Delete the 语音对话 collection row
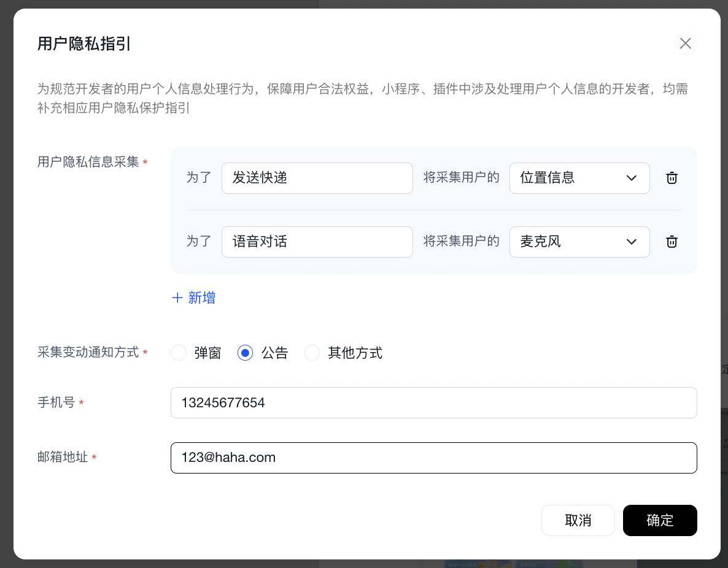Image resolution: width=728 pixels, height=568 pixels. click(x=672, y=242)
